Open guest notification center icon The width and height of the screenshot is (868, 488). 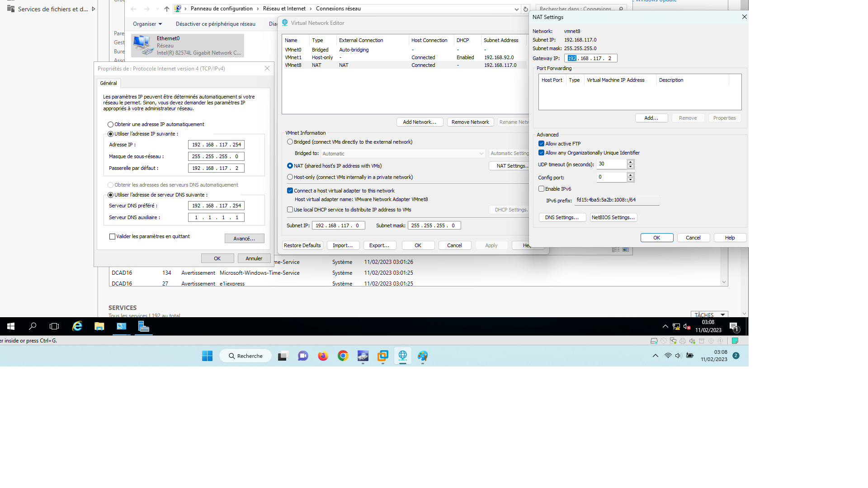(734, 326)
